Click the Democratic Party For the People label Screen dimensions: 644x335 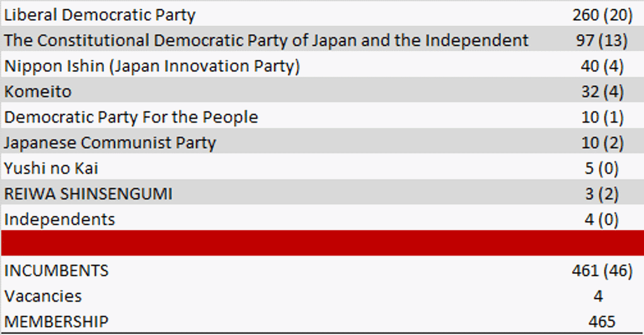click(x=131, y=117)
